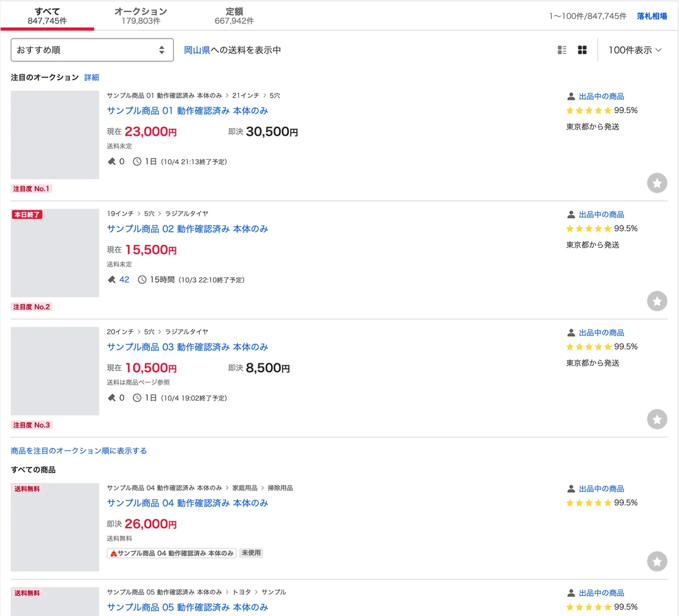This screenshot has height=616, width=679.
Task: Click seller person icon for item 03
Action: pos(571,332)
